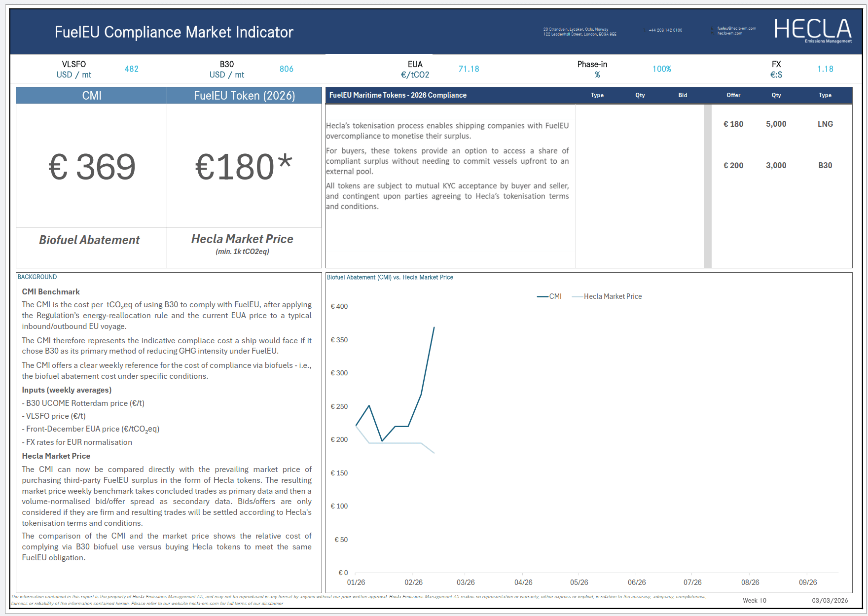This screenshot has width=868, height=616.
Task: Click the € 200 y-axis label
Action: [x=339, y=439]
